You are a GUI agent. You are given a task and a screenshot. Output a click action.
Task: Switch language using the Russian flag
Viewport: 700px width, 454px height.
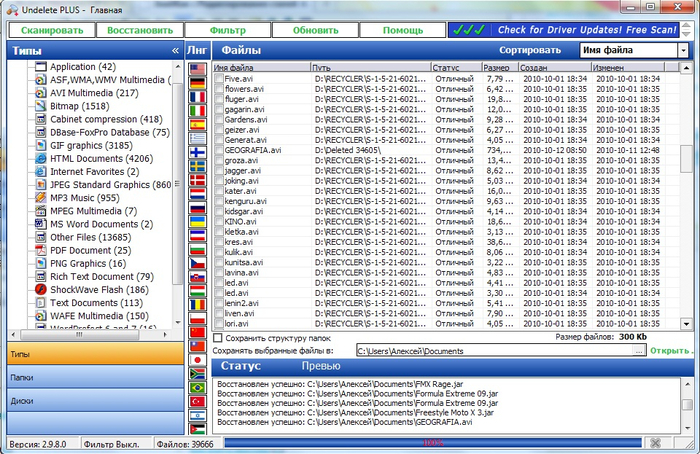(x=197, y=208)
